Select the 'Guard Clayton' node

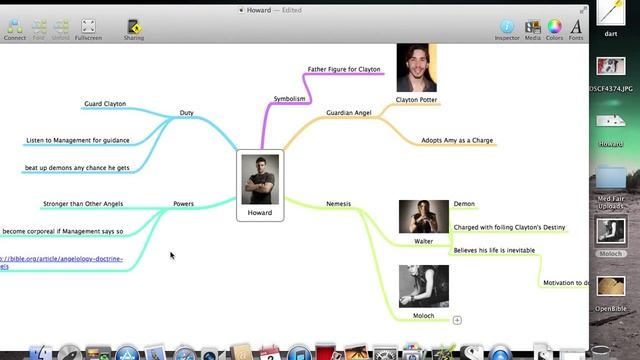105,104
